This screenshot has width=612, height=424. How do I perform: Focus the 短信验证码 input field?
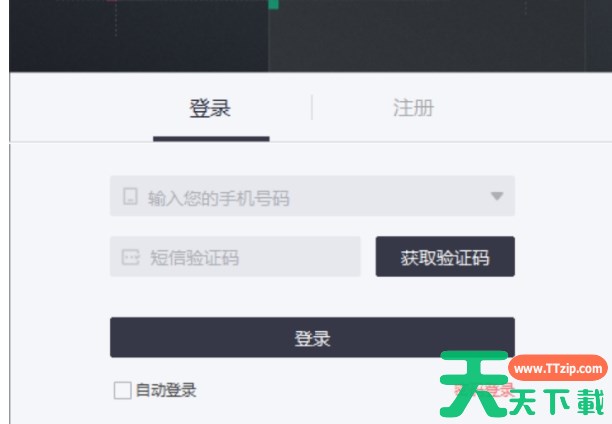click(x=235, y=257)
